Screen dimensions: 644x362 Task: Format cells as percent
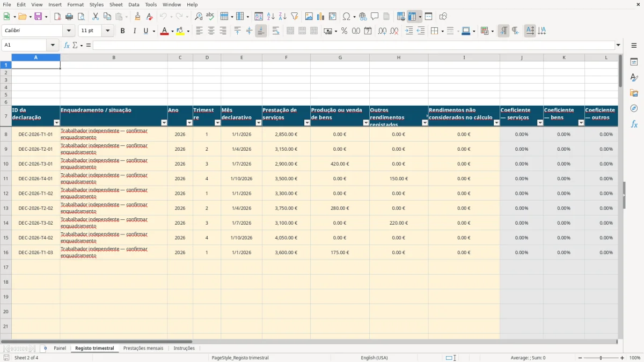point(345,31)
